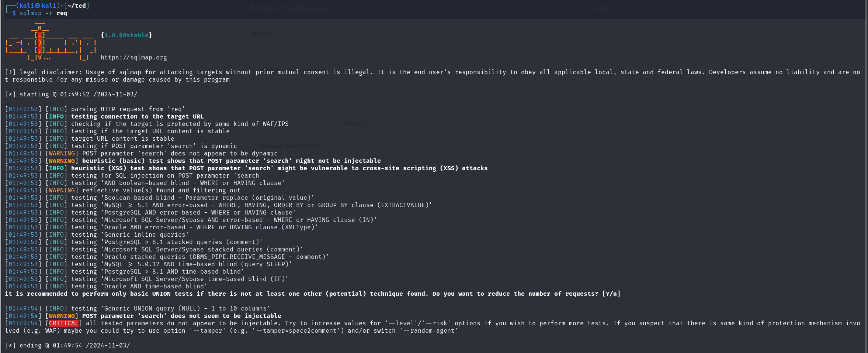The width and height of the screenshot is (868, 353).
Task: Click the red CRITICAL label
Action: (x=64, y=323)
